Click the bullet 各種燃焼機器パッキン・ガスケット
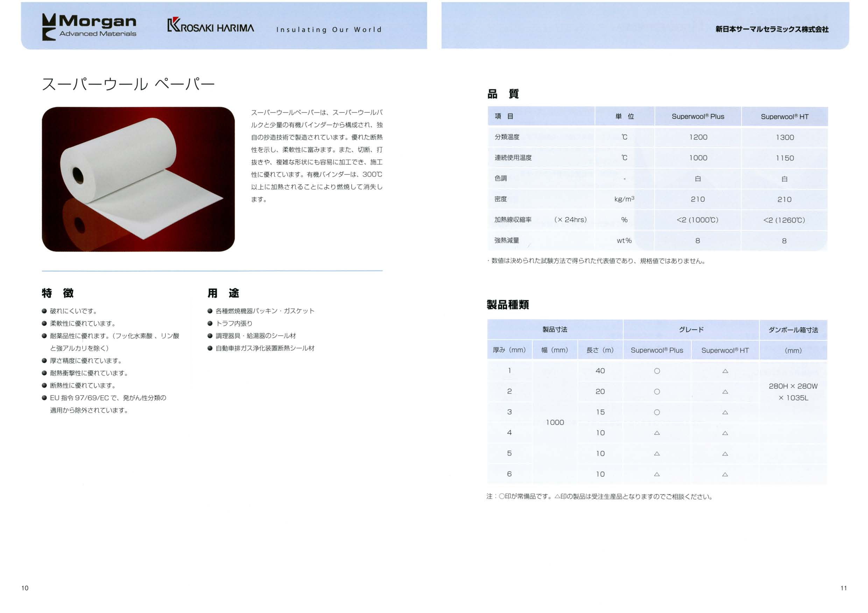This screenshot has width=868, height=613. tap(261, 311)
